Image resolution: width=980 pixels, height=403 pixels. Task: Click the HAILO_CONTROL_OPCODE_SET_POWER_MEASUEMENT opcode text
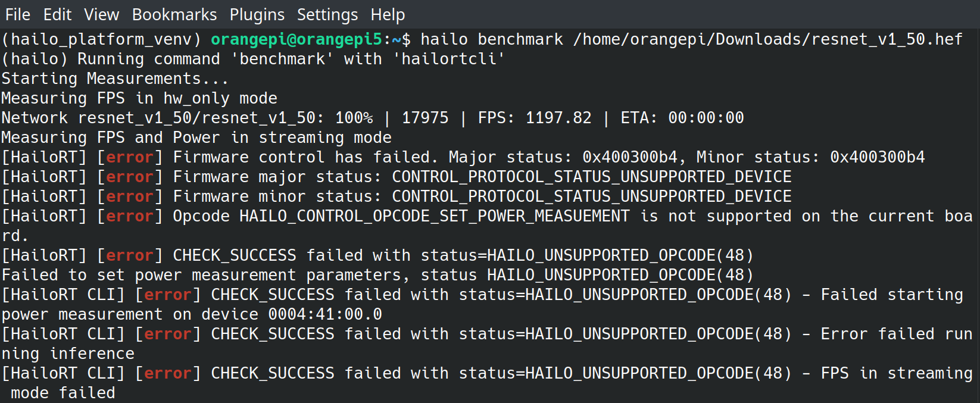(434, 216)
